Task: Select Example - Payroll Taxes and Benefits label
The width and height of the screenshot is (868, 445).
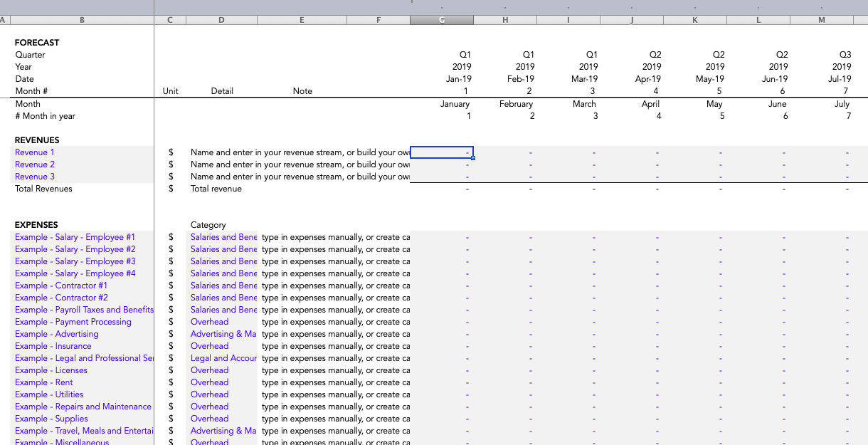Action: pyautogui.click(x=84, y=310)
